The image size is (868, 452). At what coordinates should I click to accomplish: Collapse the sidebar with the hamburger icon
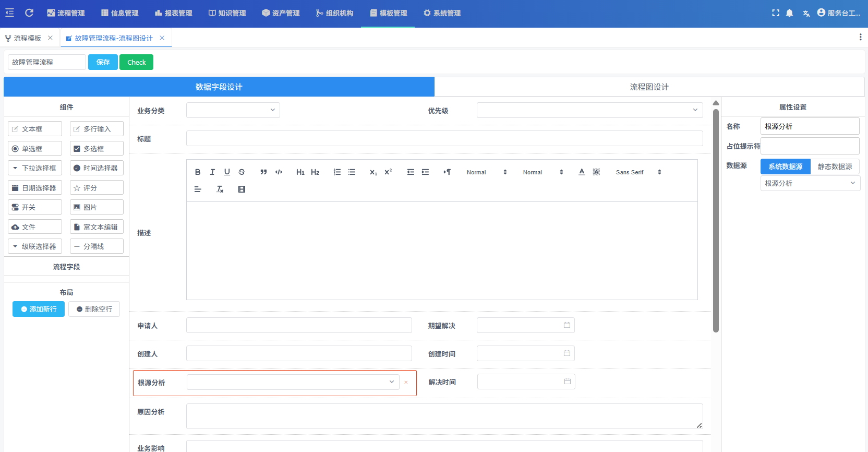[x=9, y=13]
